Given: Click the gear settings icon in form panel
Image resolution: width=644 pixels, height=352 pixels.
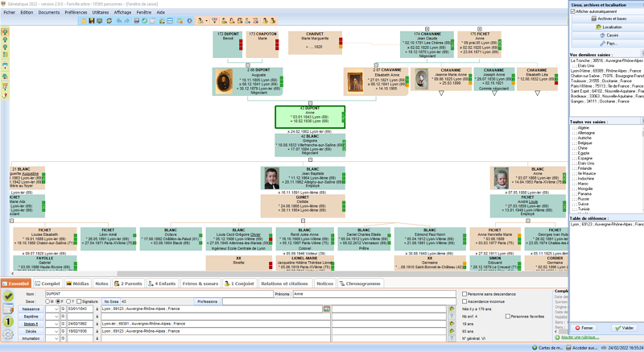Looking at the screenshot, I should (x=8, y=335).
